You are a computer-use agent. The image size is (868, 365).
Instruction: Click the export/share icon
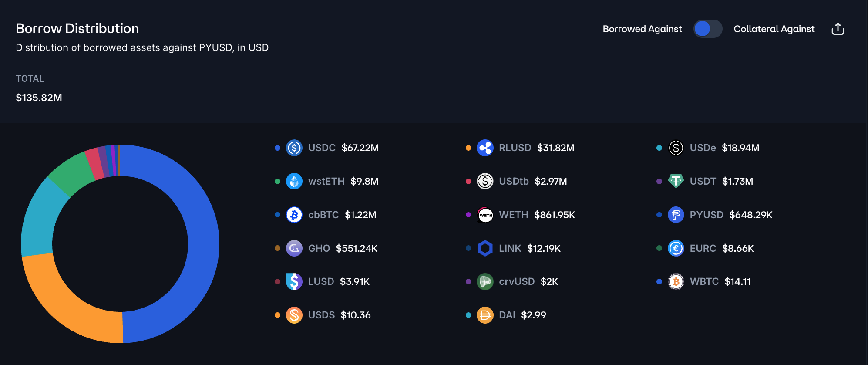click(x=838, y=29)
